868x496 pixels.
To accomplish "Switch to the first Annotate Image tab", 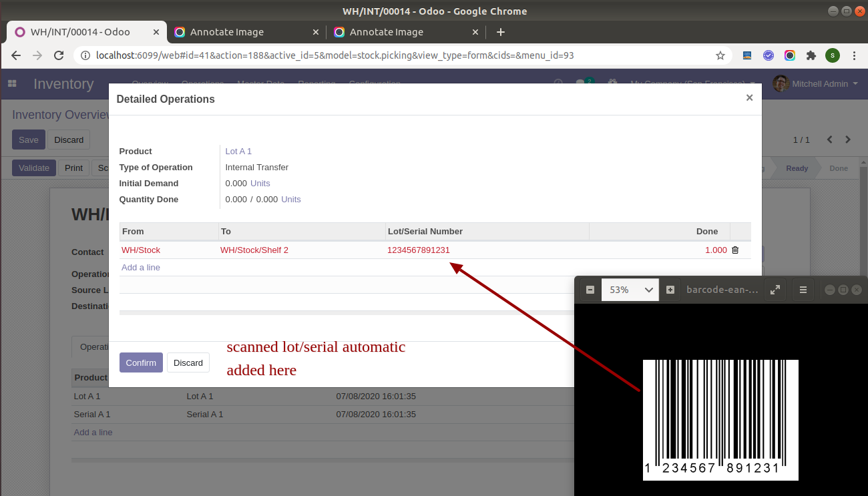I will pyautogui.click(x=246, y=32).
